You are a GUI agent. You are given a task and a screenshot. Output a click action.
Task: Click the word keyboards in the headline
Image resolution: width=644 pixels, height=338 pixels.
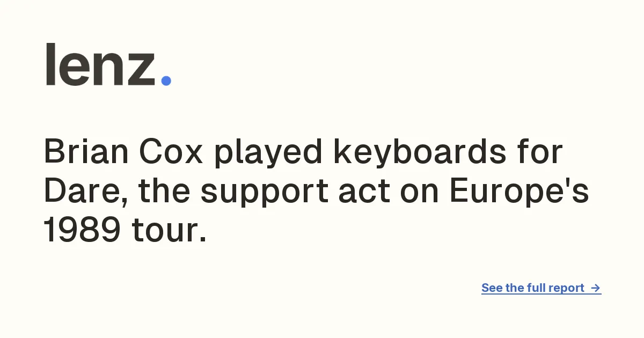click(x=420, y=152)
